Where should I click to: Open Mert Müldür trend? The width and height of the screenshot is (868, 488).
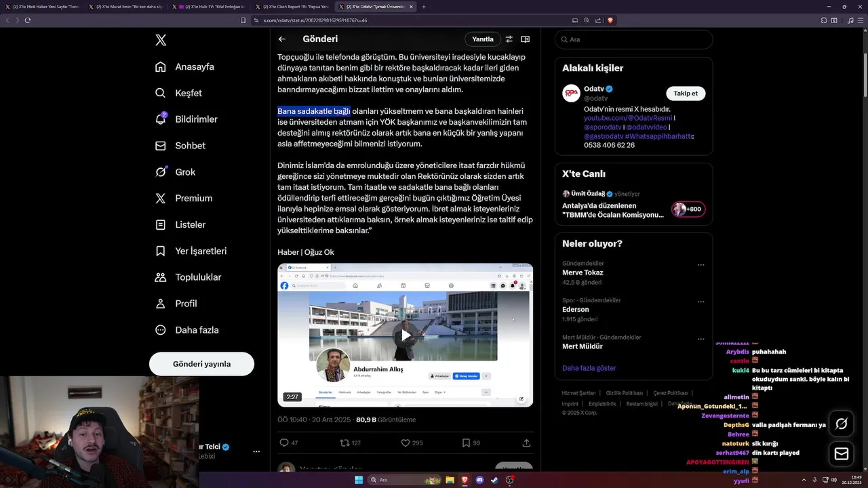pos(583,346)
